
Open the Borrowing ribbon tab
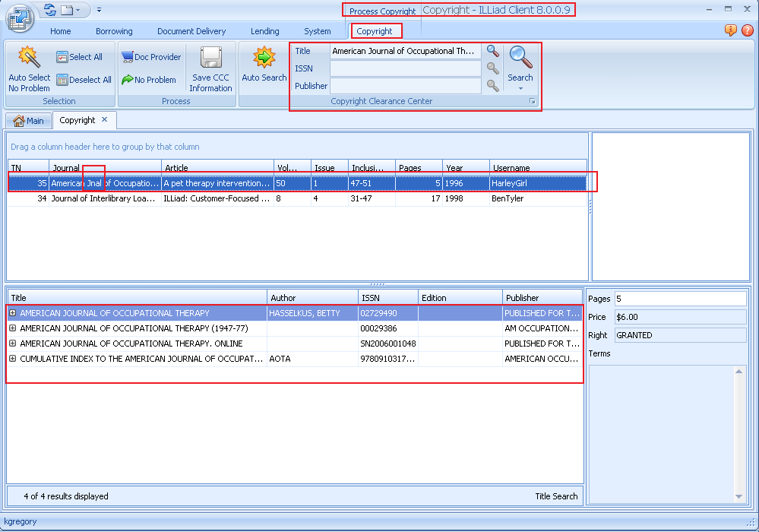pyautogui.click(x=114, y=31)
